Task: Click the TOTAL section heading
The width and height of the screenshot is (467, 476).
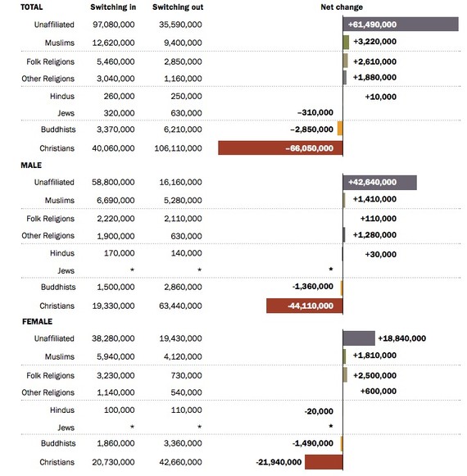Action: (32, 7)
